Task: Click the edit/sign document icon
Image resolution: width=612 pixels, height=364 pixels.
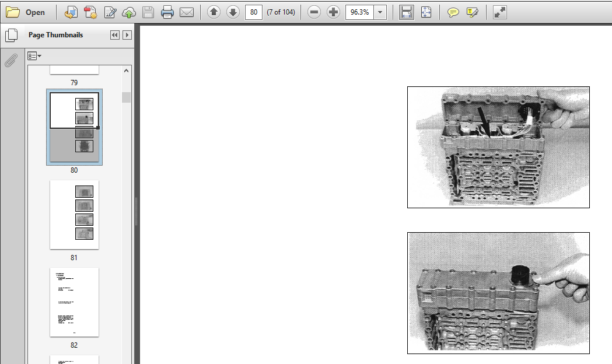Action: click(110, 12)
